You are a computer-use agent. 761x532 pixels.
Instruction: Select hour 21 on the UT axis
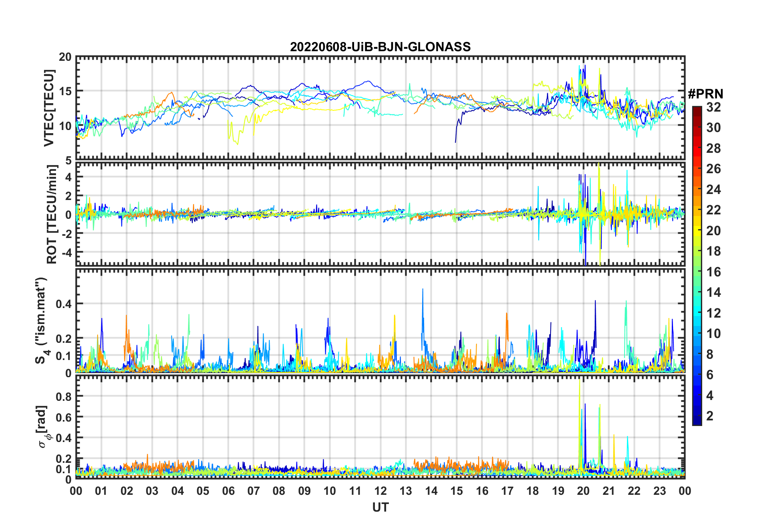[x=609, y=491]
